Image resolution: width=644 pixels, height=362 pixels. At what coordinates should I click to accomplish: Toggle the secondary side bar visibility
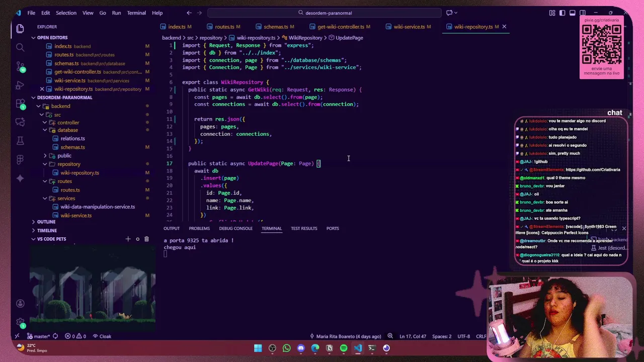(x=583, y=13)
